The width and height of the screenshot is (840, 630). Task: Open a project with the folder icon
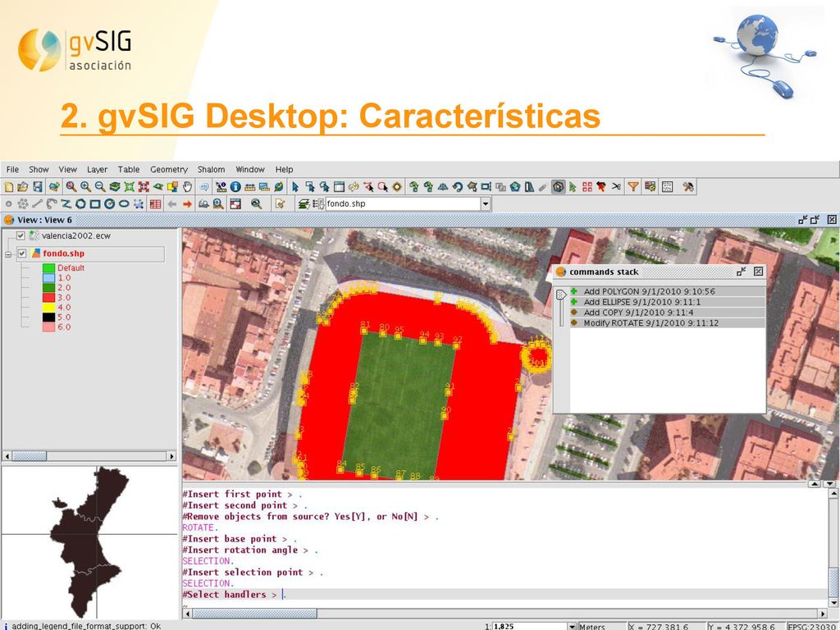22,187
